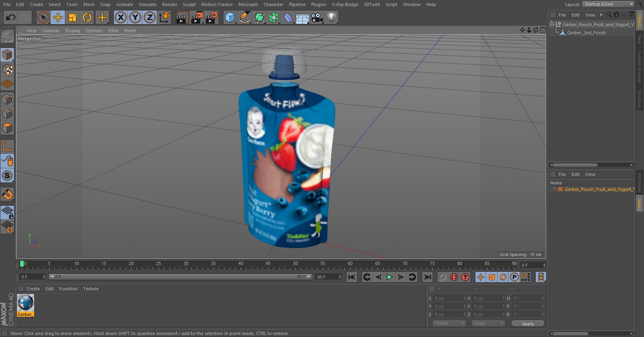Open the Sculpt menu
The width and height of the screenshot is (644, 337).
coord(189,4)
